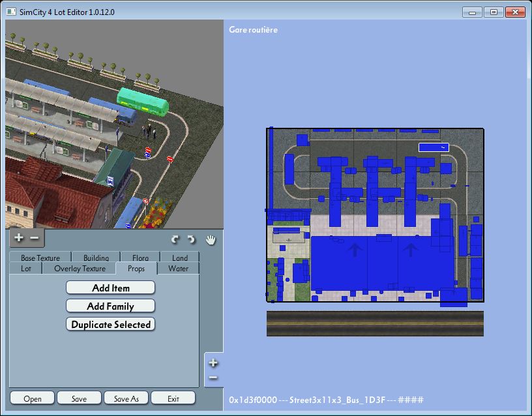This screenshot has height=416, width=532.
Task: Open the Flora tab
Action: click(x=140, y=258)
